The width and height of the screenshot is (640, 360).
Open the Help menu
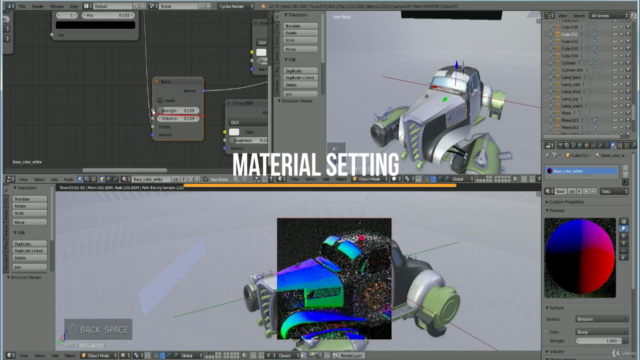pos(73,6)
